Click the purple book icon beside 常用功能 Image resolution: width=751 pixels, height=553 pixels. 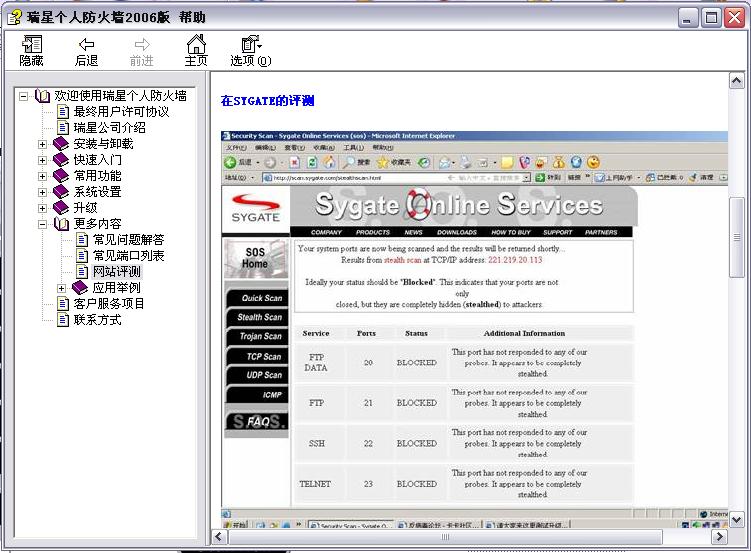tap(61, 176)
